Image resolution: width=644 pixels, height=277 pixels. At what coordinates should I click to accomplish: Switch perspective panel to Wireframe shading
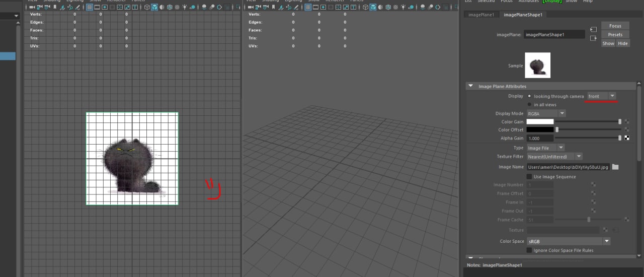pos(366,7)
